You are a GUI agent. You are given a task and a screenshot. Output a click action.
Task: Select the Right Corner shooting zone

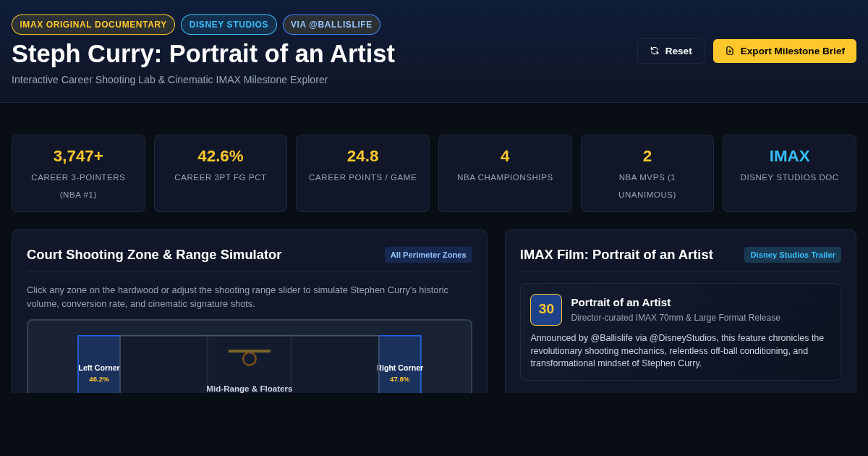pos(400,364)
